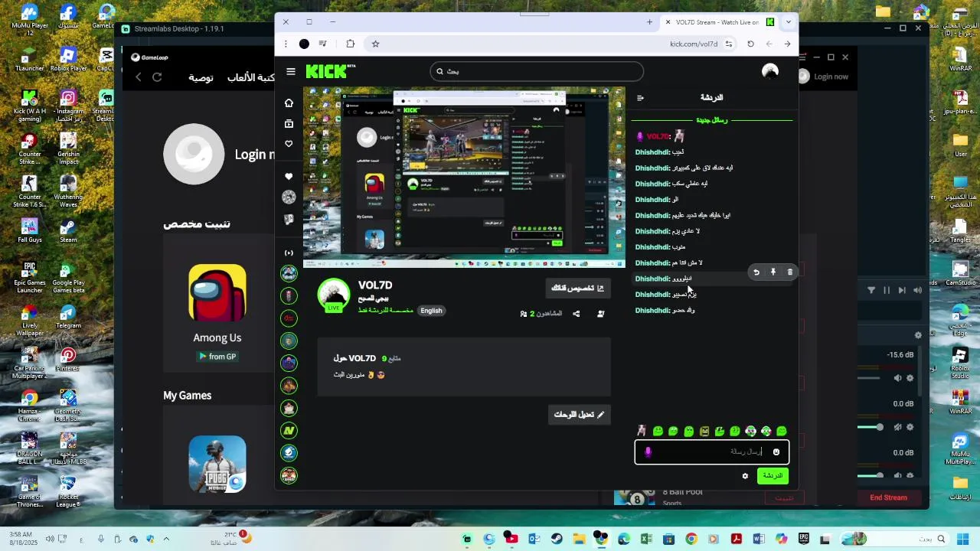Open Excel from the taskbar
This screenshot has height=551, width=980.
coord(646,540)
